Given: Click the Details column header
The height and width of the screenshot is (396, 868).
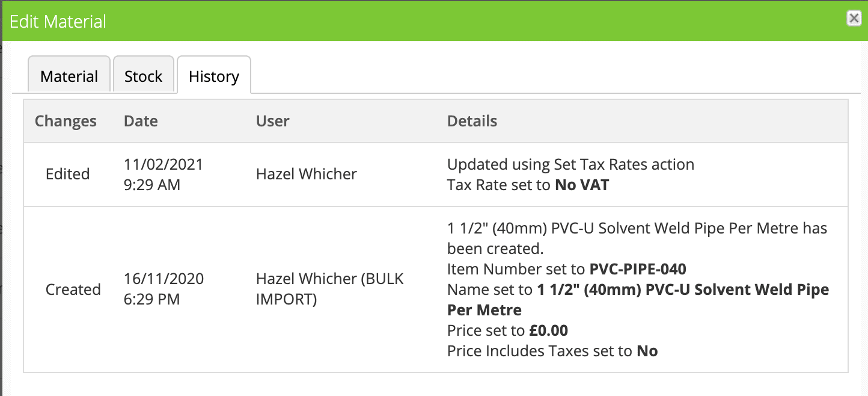Looking at the screenshot, I should click(x=472, y=121).
